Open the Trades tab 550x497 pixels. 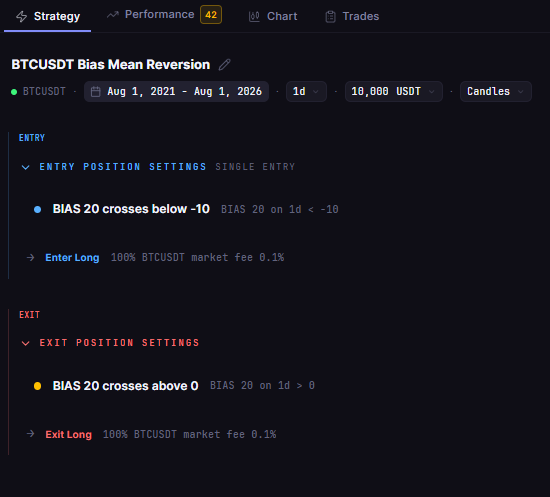pyautogui.click(x=352, y=16)
